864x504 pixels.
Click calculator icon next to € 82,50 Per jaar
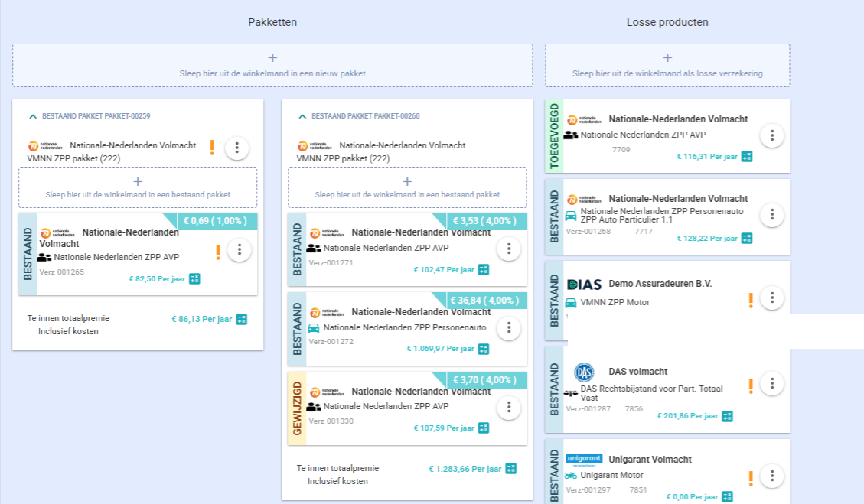pyautogui.click(x=194, y=278)
